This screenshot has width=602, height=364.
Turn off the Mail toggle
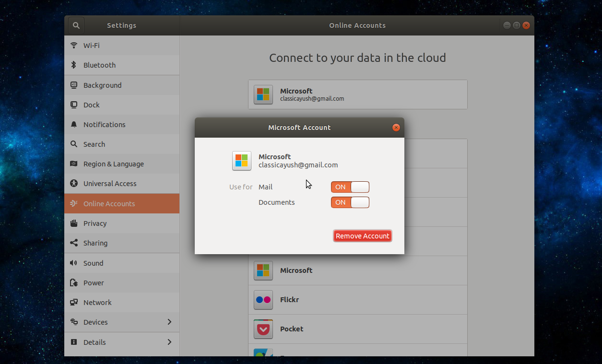[x=350, y=187]
